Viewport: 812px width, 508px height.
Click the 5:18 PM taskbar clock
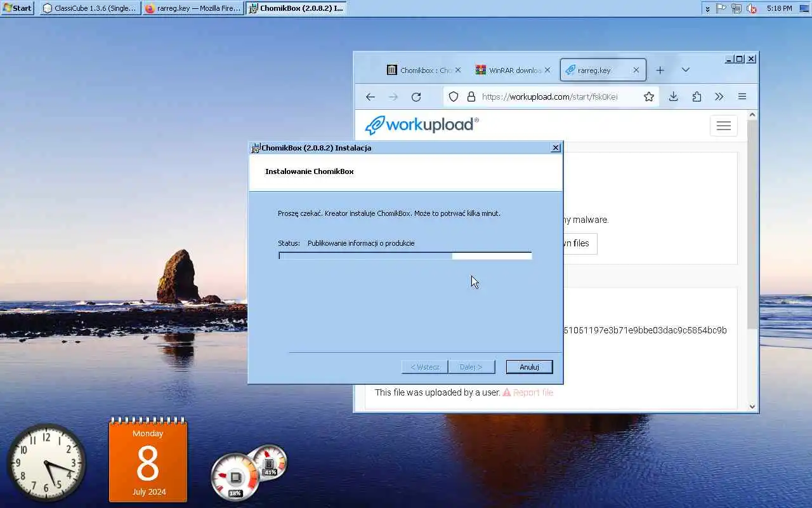click(779, 8)
